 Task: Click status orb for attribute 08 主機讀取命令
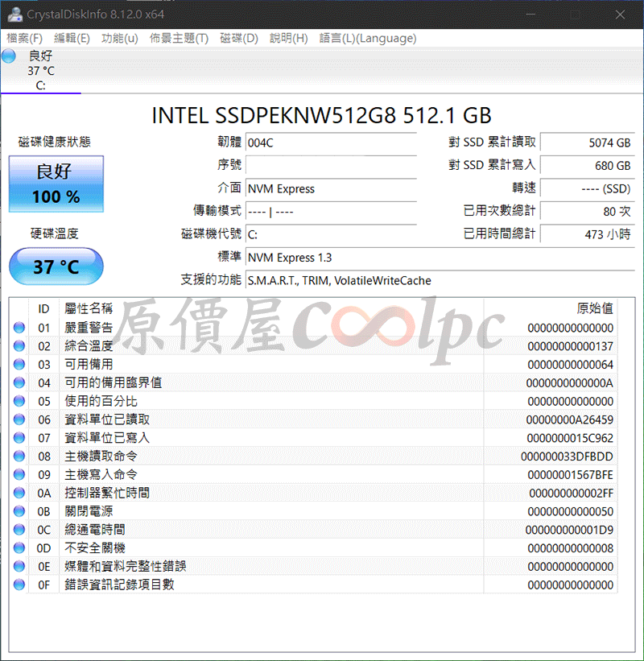coord(19,457)
